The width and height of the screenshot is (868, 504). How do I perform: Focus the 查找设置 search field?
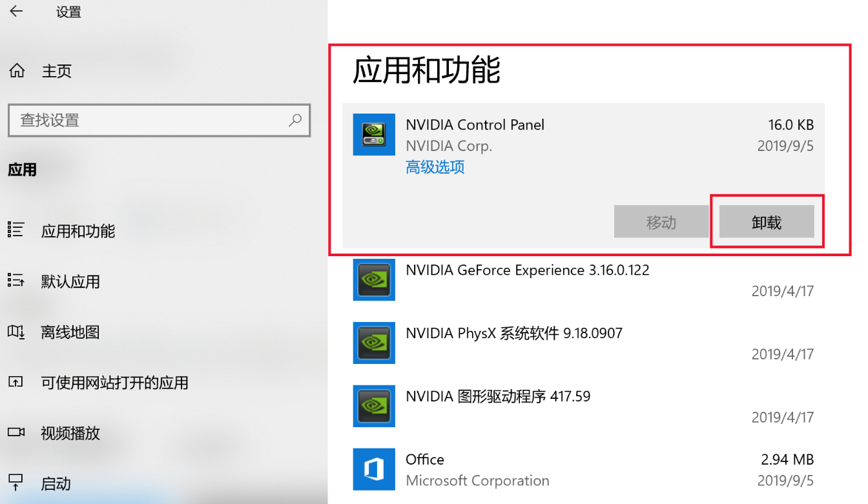pyautogui.click(x=160, y=120)
